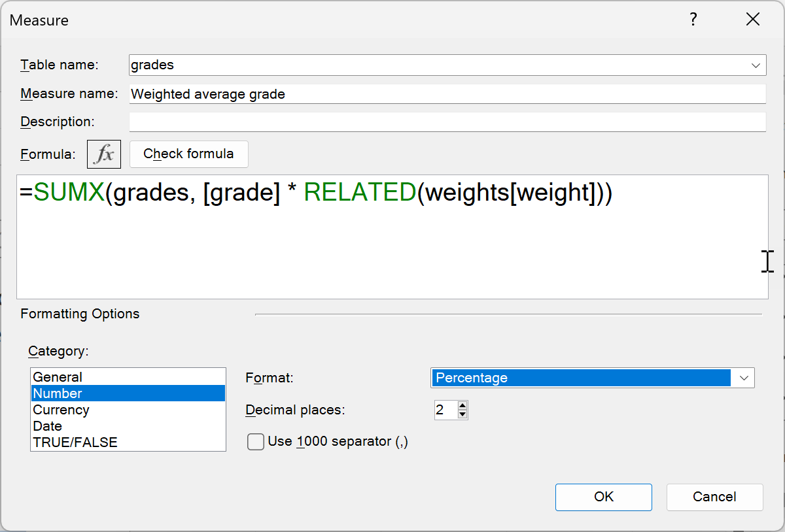Confirm the measure with OK
Viewport: 785px width, 532px height.
point(603,497)
